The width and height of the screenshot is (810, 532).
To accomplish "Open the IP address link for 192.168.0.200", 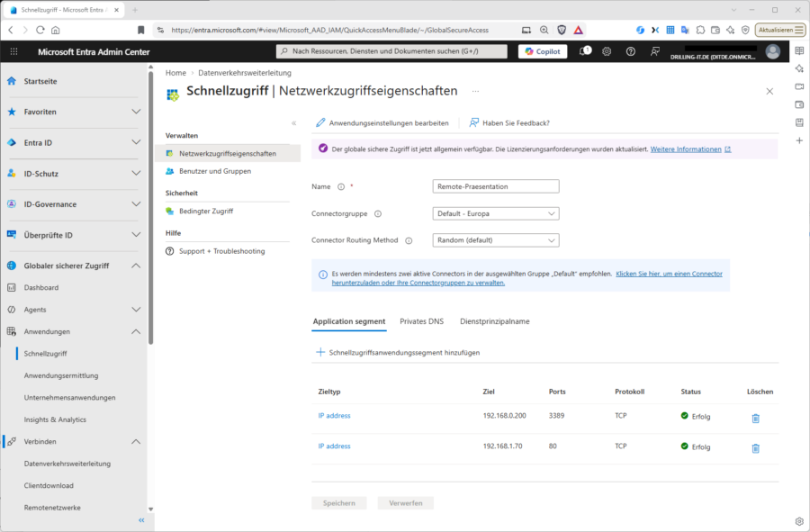I will tap(334, 416).
